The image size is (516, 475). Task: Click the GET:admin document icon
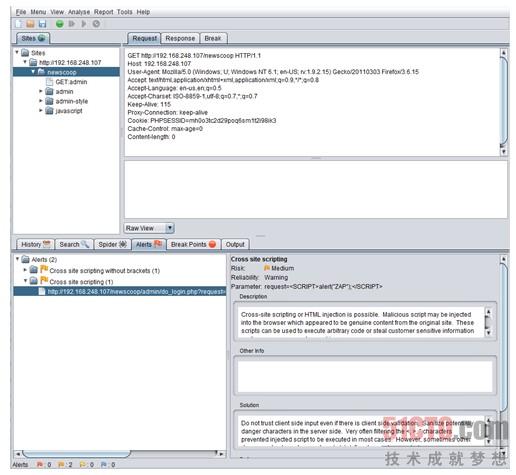50,82
